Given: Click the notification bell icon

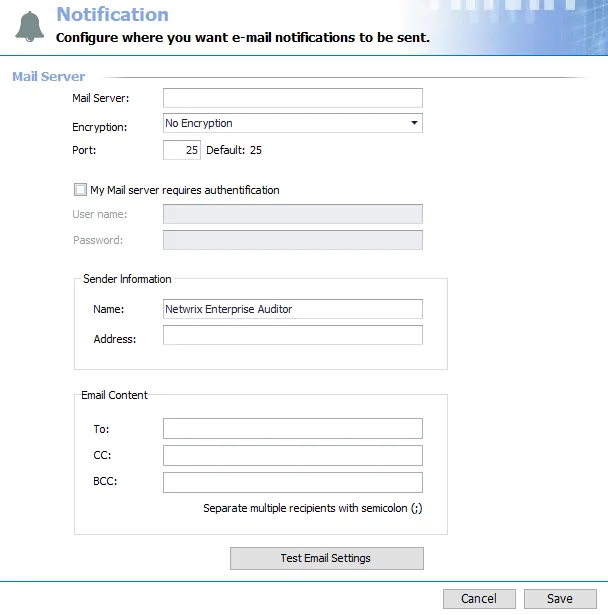Looking at the screenshot, I should [29, 27].
